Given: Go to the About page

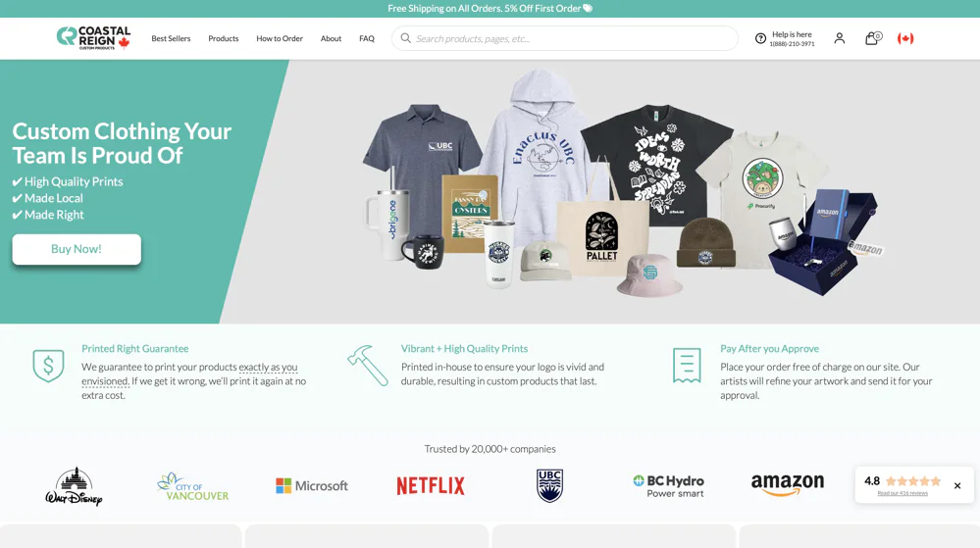Looking at the screenshot, I should (x=331, y=39).
